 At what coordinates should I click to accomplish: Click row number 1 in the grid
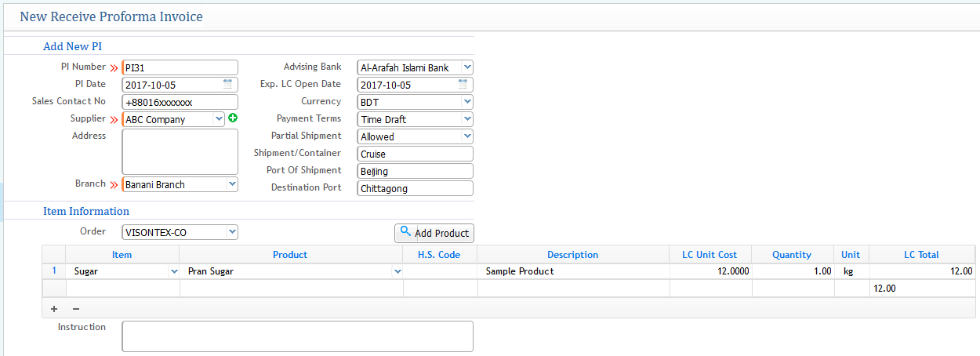tap(54, 271)
